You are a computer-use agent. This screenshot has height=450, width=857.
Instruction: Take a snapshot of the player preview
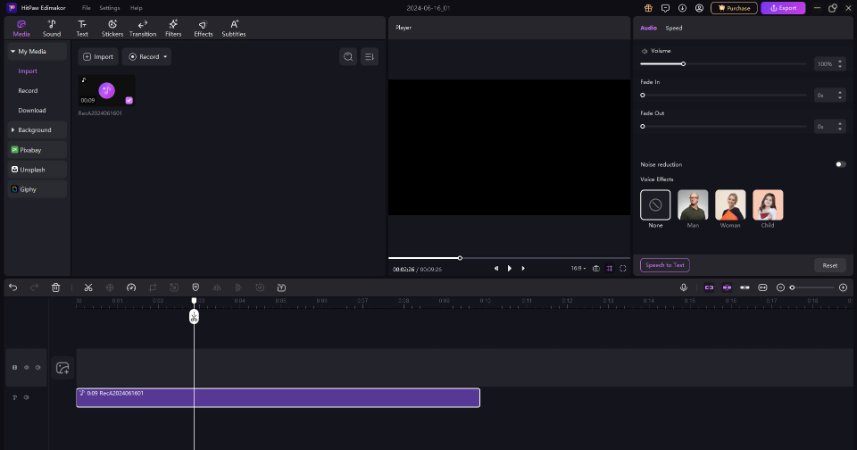click(596, 268)
